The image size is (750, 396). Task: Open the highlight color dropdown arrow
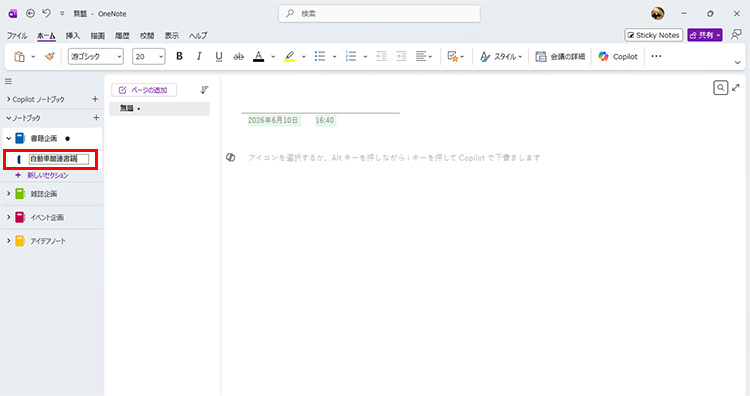304,56
